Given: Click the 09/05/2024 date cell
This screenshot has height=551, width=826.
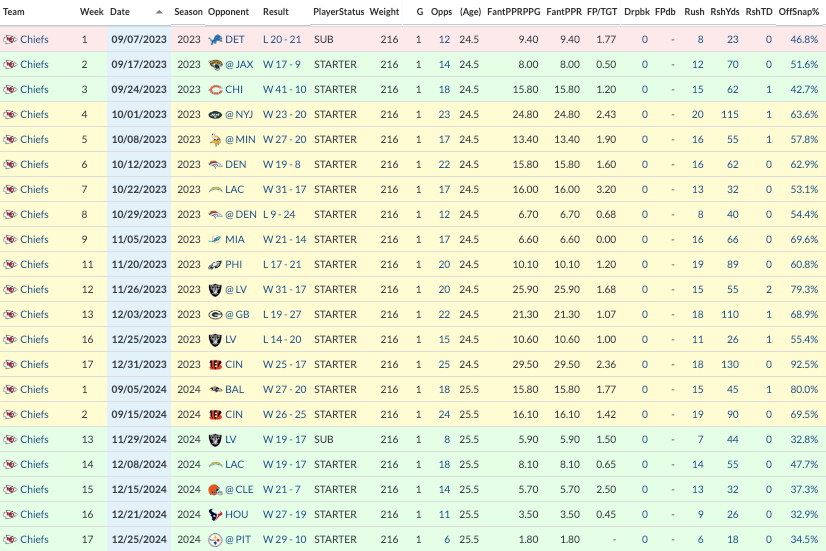Looking at the screenshot, I should 139,390.
